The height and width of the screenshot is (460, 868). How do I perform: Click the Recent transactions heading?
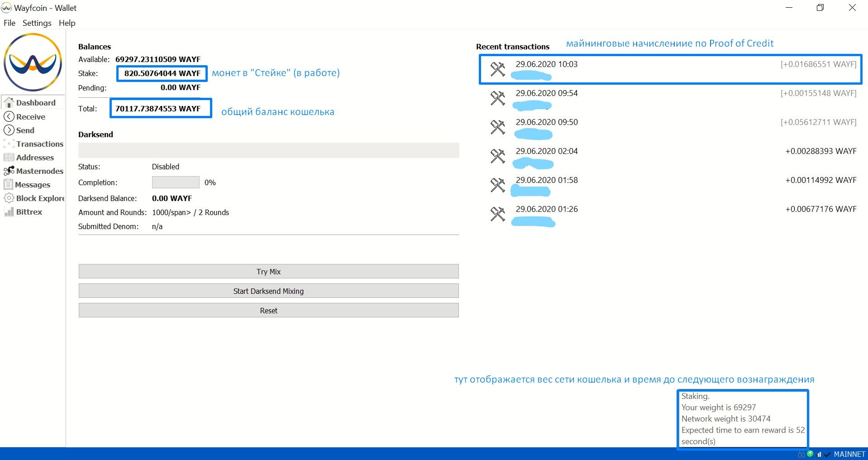pyautogui.click(x=513, y=47)
